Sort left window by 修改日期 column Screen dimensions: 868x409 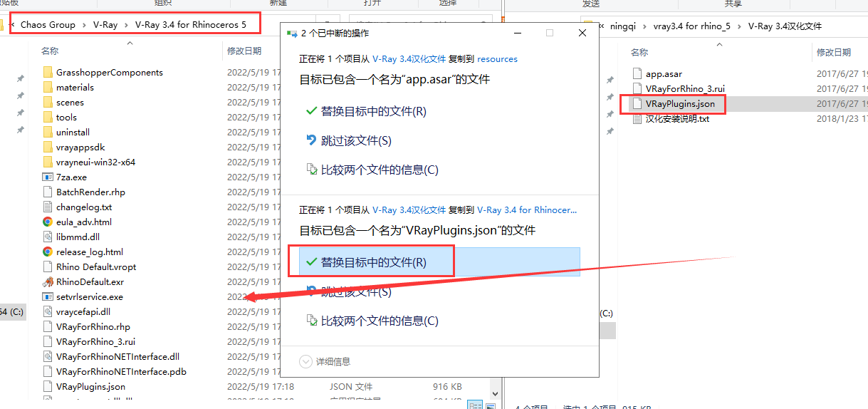[x=244, y=51]
